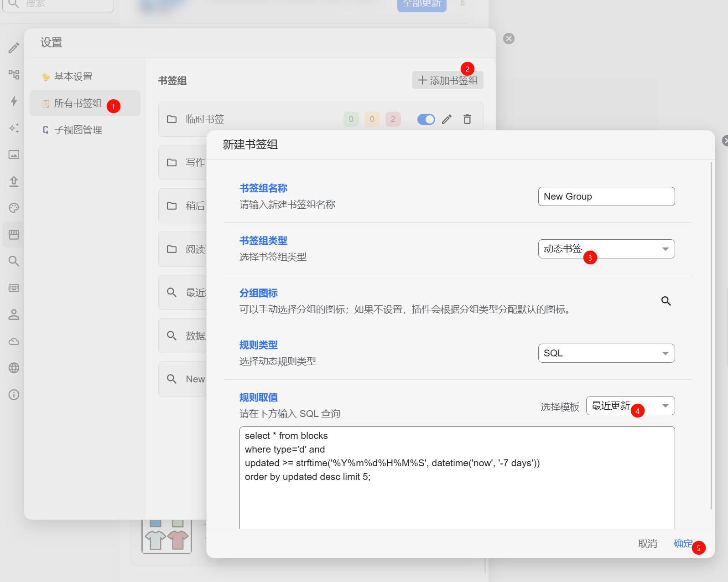Click the New Group name input field
This screenshot has height=582, width=728.
[606, 196]
